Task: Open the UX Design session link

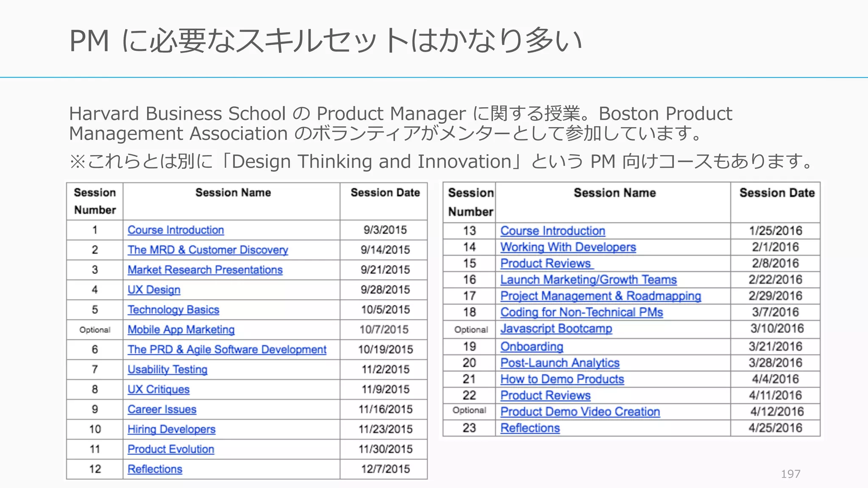Action: click(x=154, y=290)
